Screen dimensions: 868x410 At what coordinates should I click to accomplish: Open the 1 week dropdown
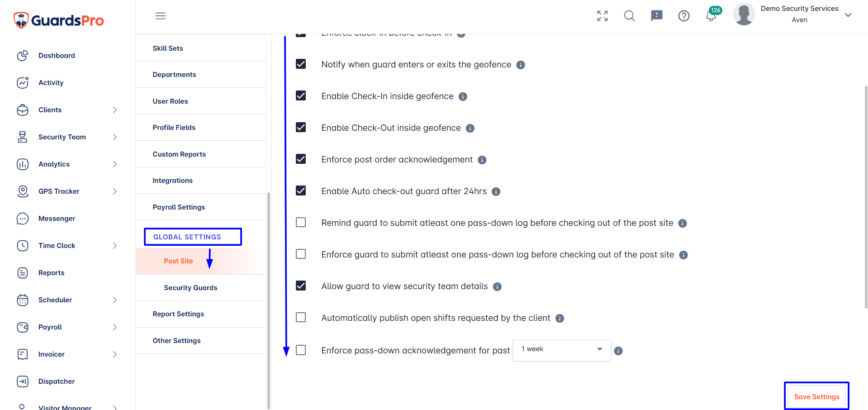(x=562, y=350)
